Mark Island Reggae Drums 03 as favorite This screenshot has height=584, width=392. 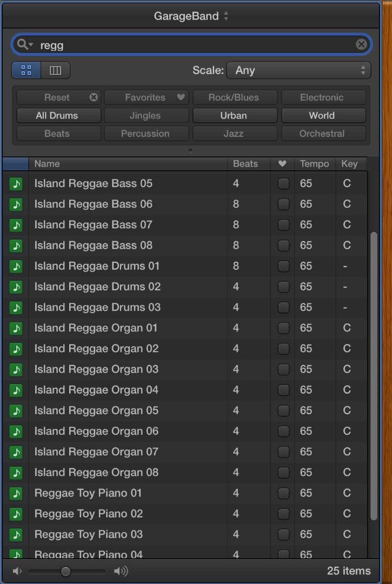coord(283,308)
